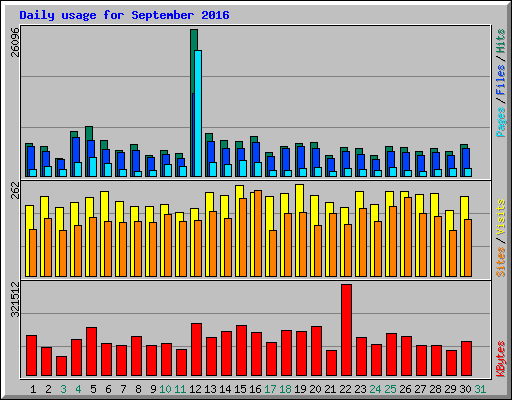512x400 pixels.
Task: Click day label 17 on the x-axis
Action: click(x=270, y=389)
